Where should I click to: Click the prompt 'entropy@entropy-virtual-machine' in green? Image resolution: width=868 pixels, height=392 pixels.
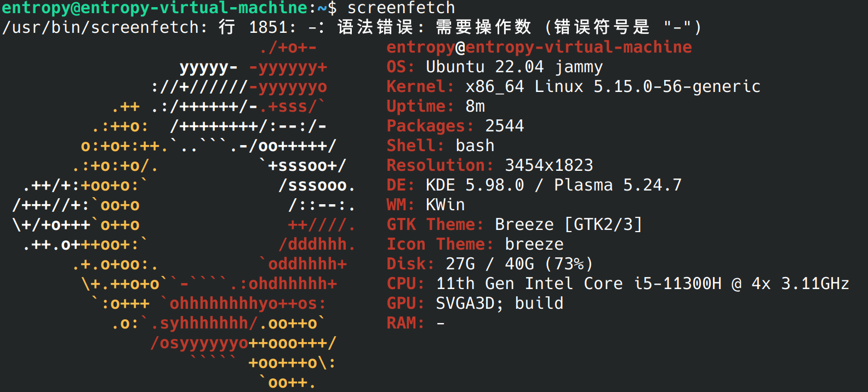click(x=155, y=8)
